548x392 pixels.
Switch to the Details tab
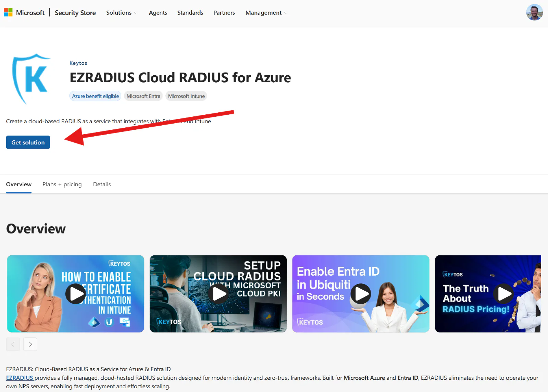pos(102,184)
